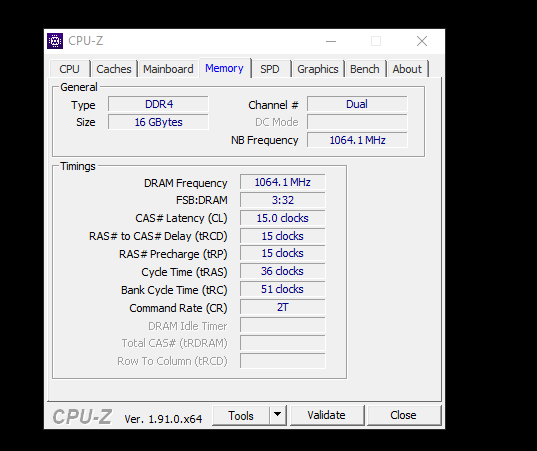Click the tRCD 15 clocks value
Image resolution: width=537 pixels, height=451 pixels.
pyautogui.click(x=283, y=236)
